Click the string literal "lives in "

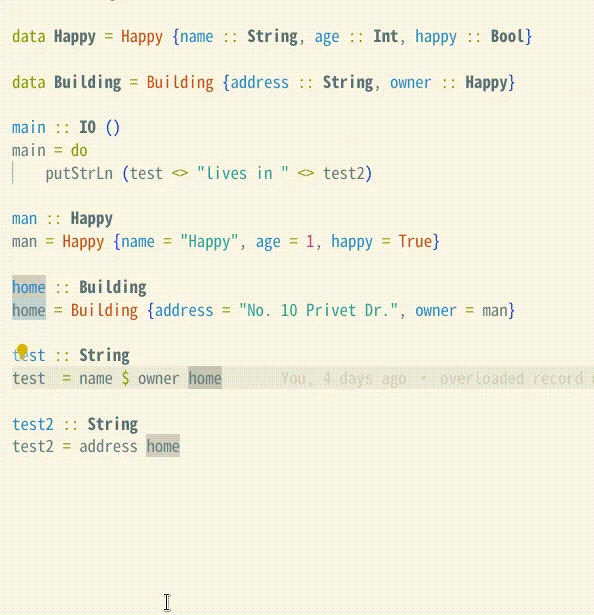(243, 173)
